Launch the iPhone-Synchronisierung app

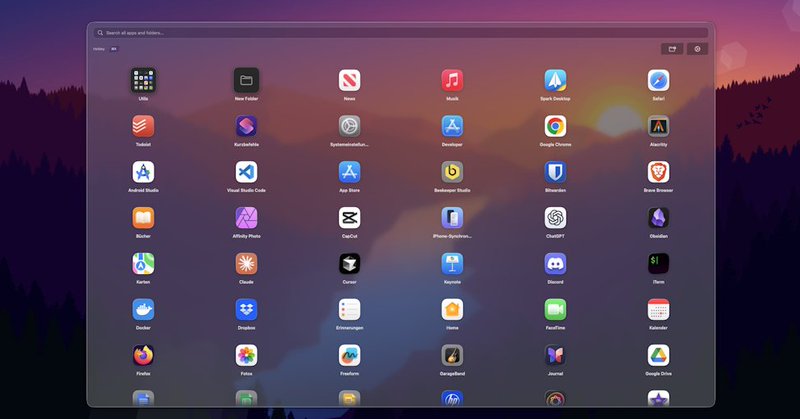453,218
